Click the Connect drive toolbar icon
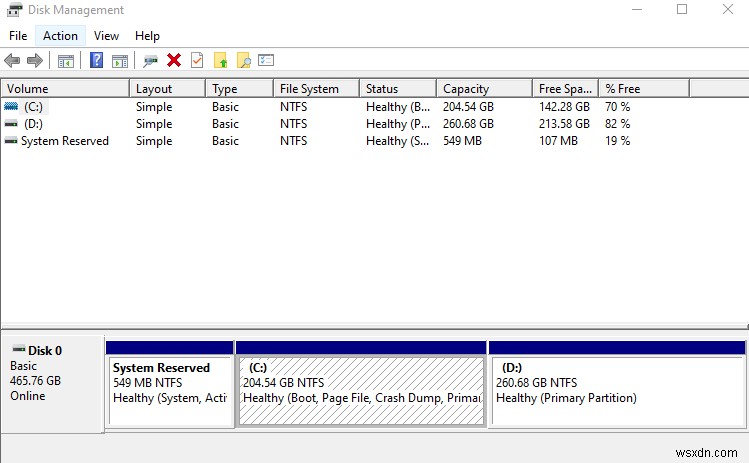This screenshot has width=749, height=463. click(x=150, y=60)
